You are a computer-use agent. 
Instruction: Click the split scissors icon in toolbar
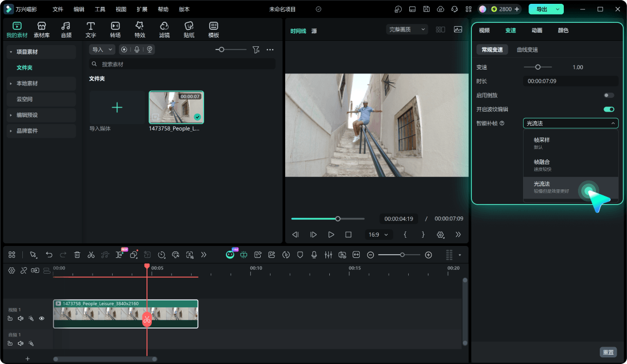(x=91, y=255)
